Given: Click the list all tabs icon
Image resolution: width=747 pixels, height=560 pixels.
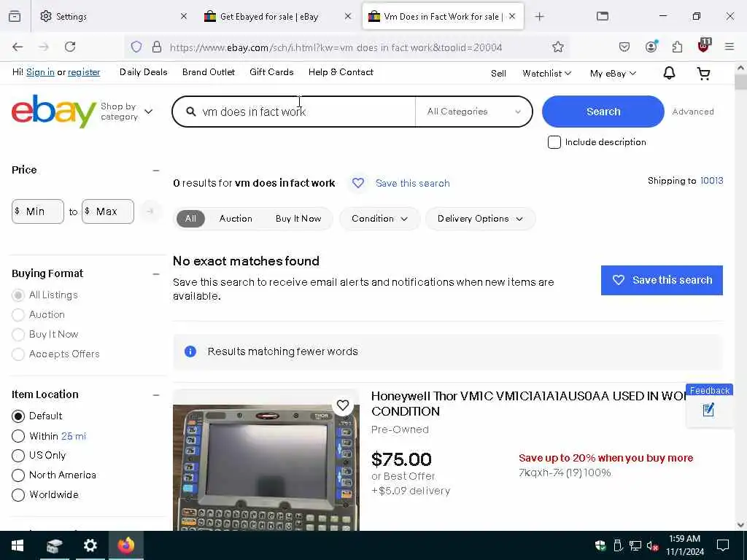Looking at the screenshot, I should [x=602, y=16].
